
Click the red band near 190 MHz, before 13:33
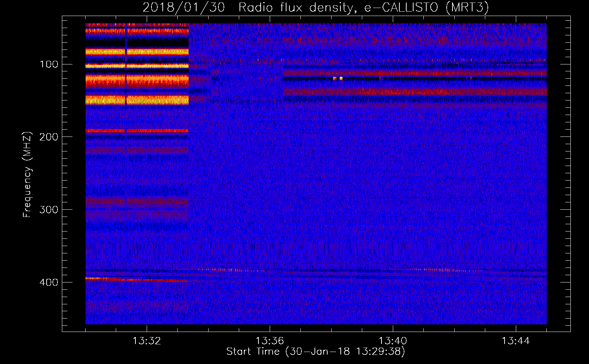pos(137,131)
